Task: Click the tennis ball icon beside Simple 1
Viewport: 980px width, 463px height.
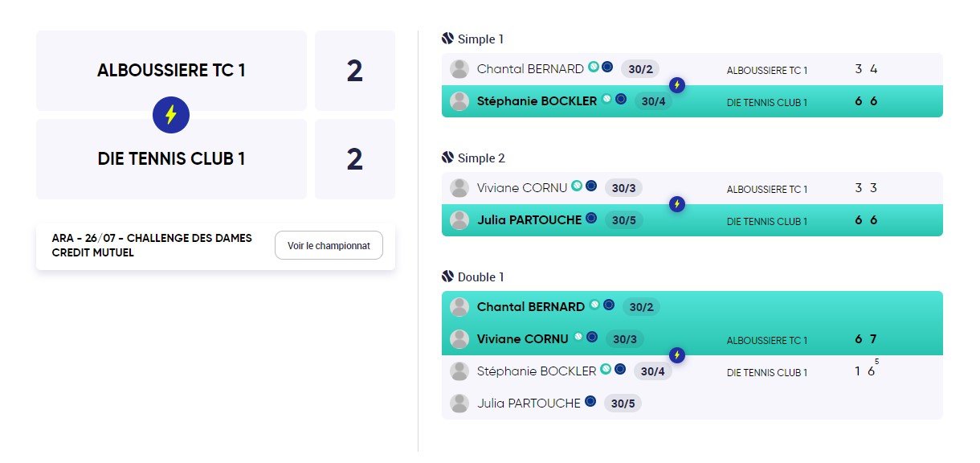Action: pyautogui.click(x=448, y=39)
